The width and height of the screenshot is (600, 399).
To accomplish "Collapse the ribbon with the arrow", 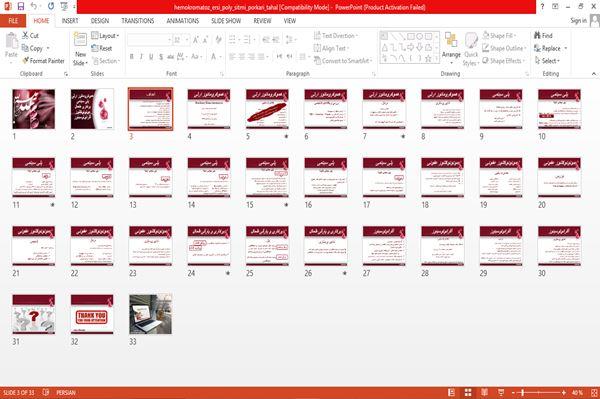I will (x=594, y=73).
